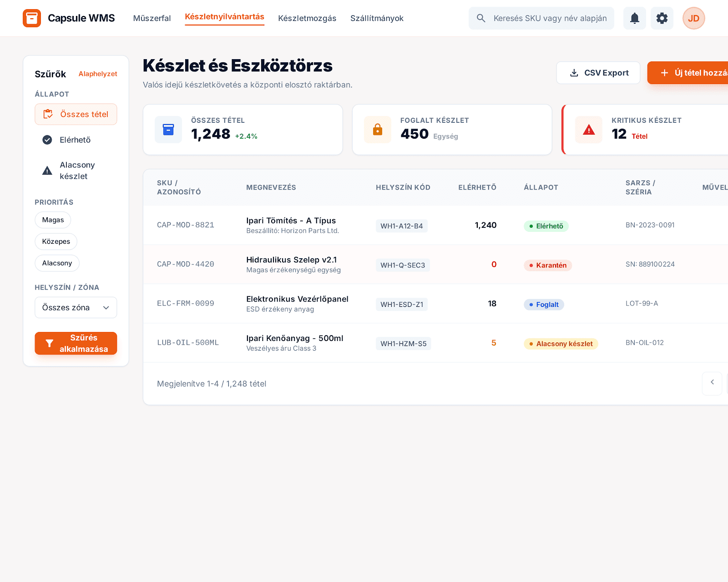
Task: Click the orange lock icon for reserved stock
Action: pos(378,130)
